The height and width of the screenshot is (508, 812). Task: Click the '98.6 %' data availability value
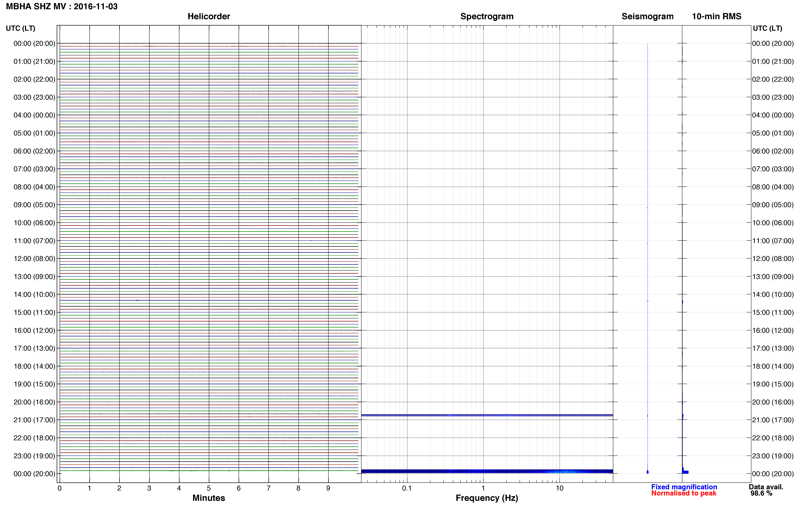pyautogui.click(x=761, y=493)
